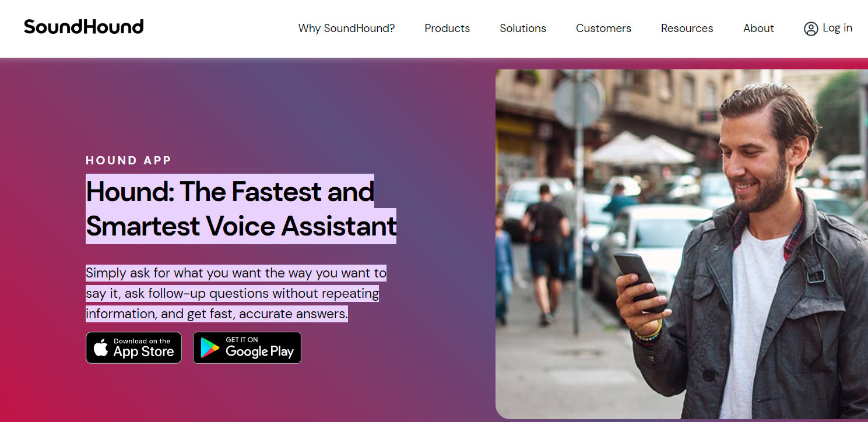Click the Hound headline text

[241, 209]
